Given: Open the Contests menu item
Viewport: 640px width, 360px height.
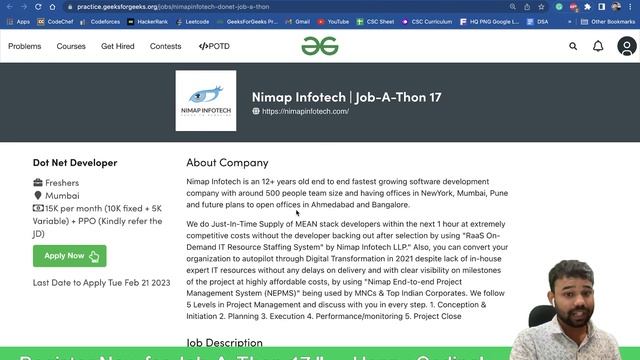Looking at the screenshot, I should click(x=165, y=46).
